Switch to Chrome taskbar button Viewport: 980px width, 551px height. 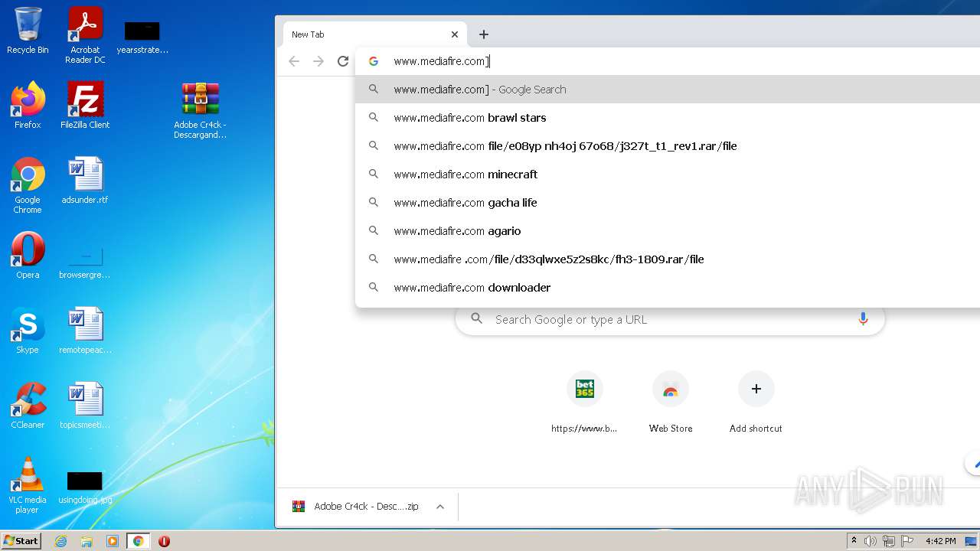pos(139,541)
